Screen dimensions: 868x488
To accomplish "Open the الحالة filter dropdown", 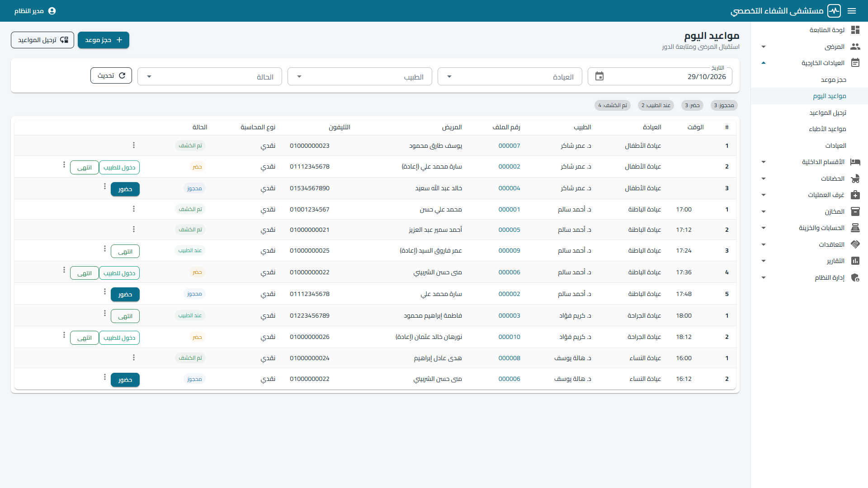I will tap(210, 76).
